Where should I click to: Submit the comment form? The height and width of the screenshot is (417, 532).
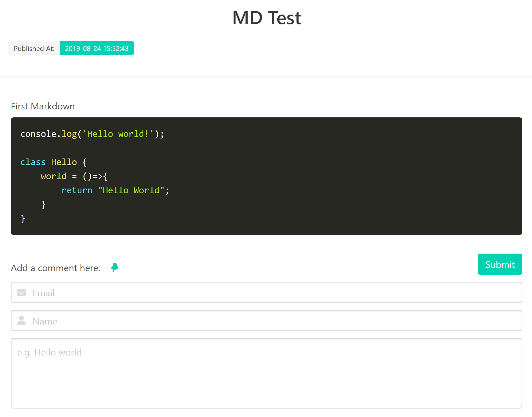[x=500, y=264]
